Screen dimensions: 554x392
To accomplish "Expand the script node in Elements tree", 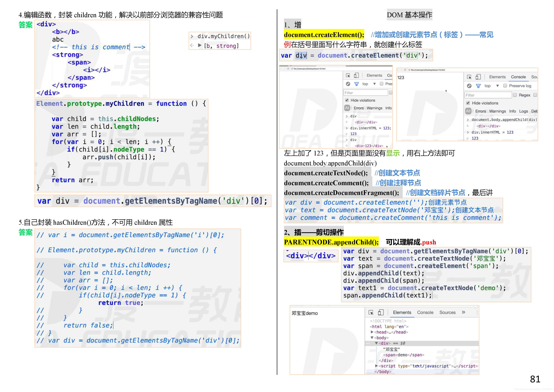I will pos(376,366).
